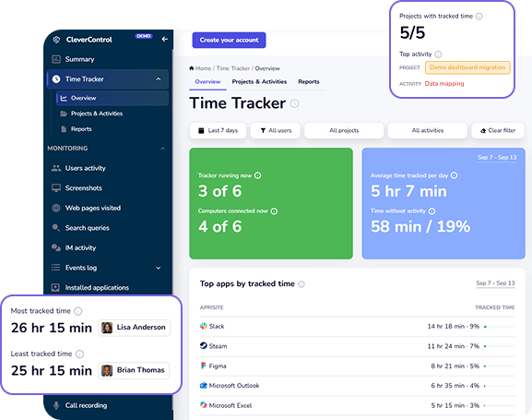Click the Web pages visited globe icon
532x420 pixels.
[56, 208]
